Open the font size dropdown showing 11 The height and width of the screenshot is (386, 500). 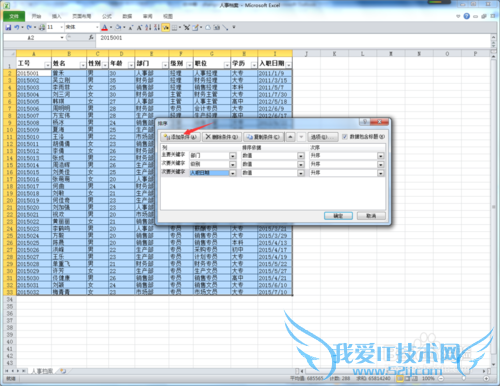coord(62,27)
